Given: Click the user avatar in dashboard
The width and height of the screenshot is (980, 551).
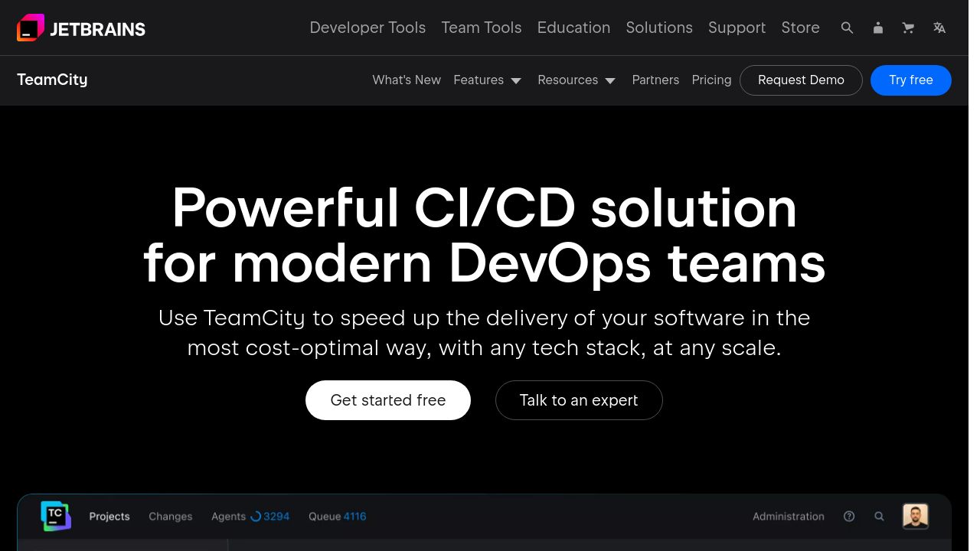Looking at the screenshot, I should click(x=915, y=517).
